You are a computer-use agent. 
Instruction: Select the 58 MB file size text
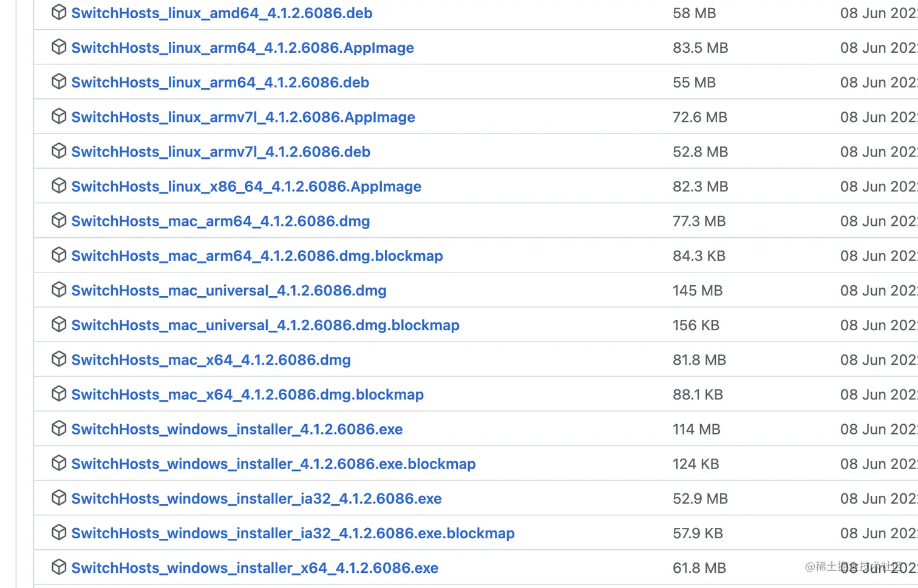(694, 13)
